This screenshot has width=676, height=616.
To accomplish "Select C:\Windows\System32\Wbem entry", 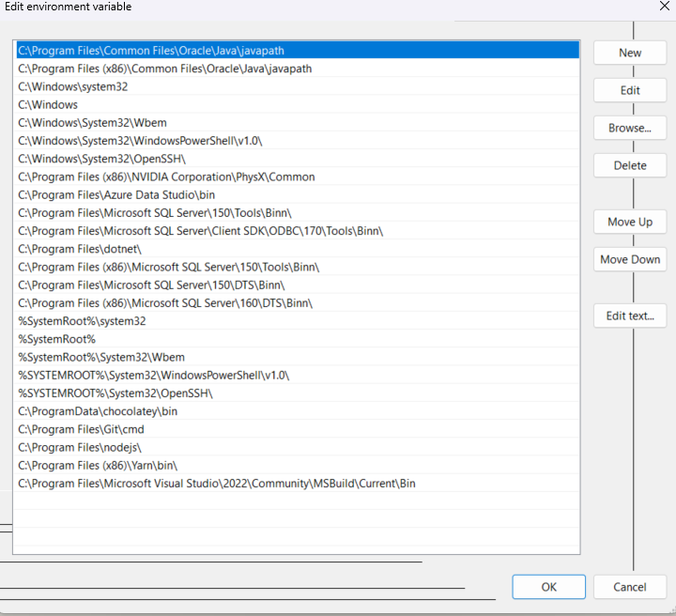I will coord(298,123).
